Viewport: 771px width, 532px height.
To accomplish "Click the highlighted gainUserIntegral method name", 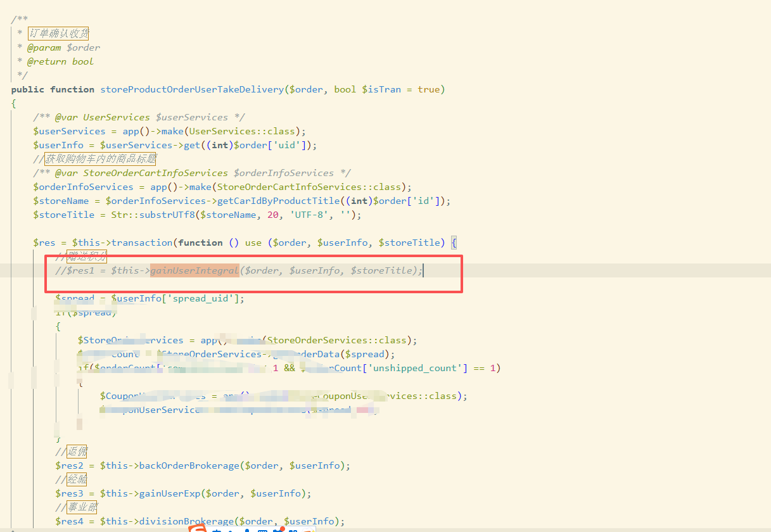I will (x=194, y=270).
